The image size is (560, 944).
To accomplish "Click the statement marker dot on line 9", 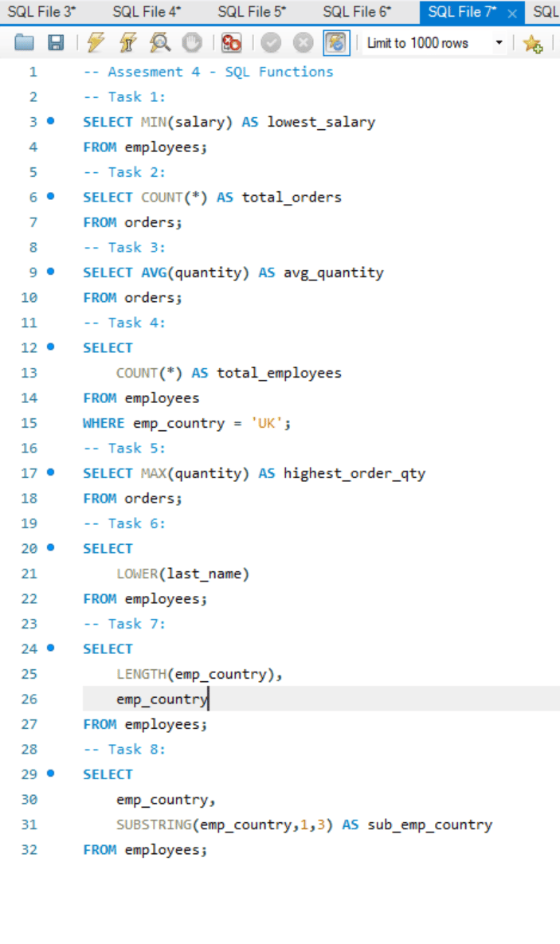I will coord(50,272).
